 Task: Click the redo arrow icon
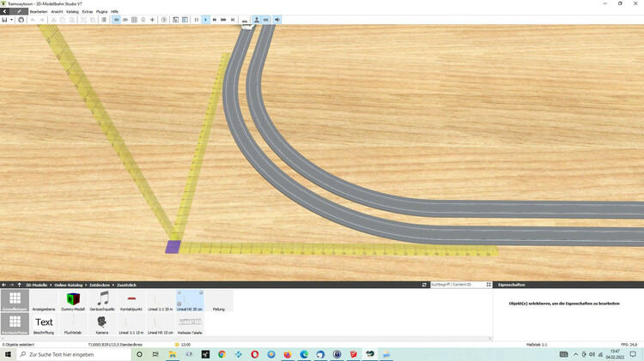click(42, 20)
